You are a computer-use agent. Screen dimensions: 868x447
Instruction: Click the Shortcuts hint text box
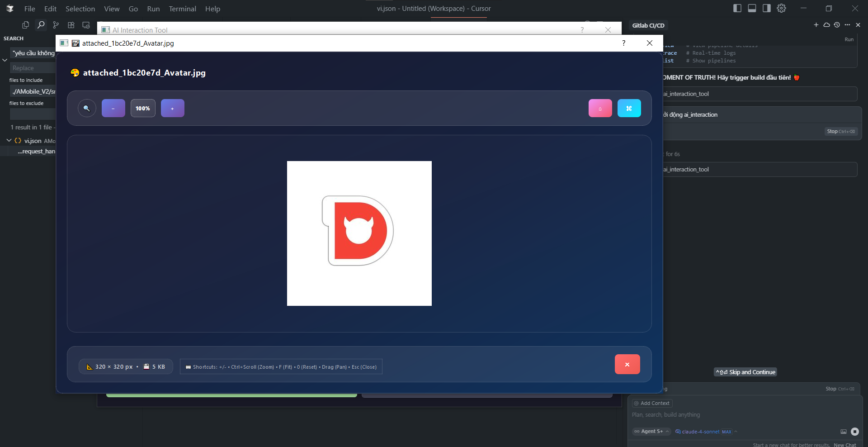point(281,367)
